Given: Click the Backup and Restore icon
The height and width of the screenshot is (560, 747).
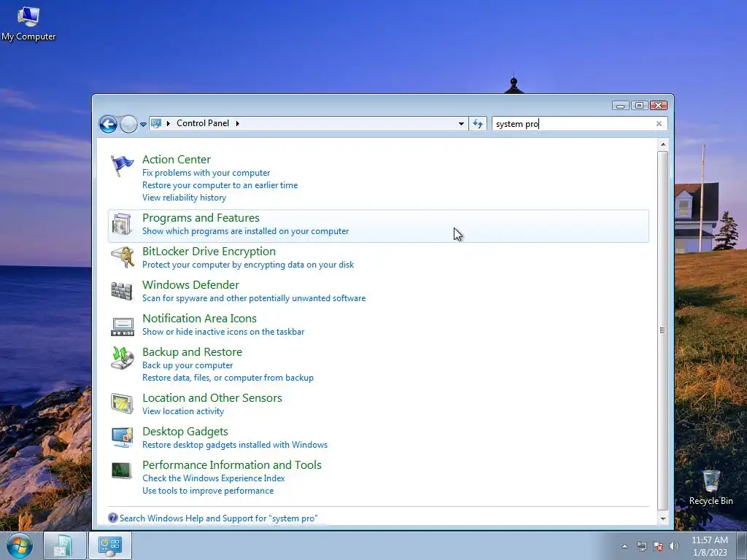Looking at the screenshot, I should [x=122, y=358].
